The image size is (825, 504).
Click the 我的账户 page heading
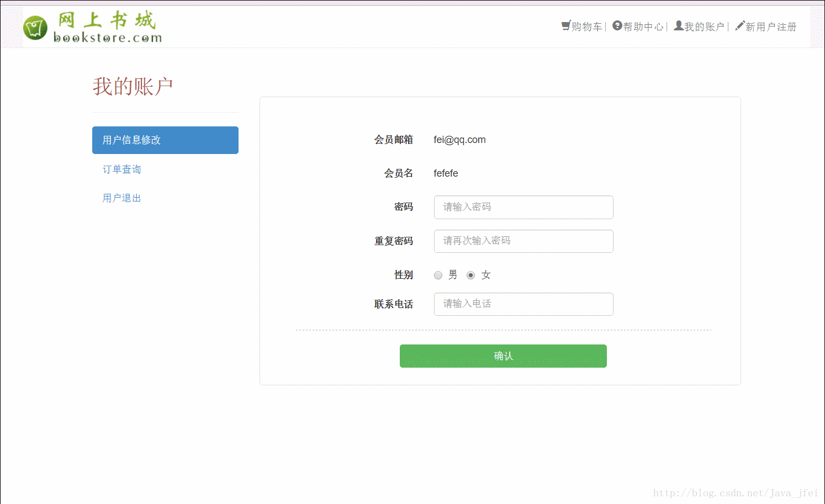pos(133,87)
